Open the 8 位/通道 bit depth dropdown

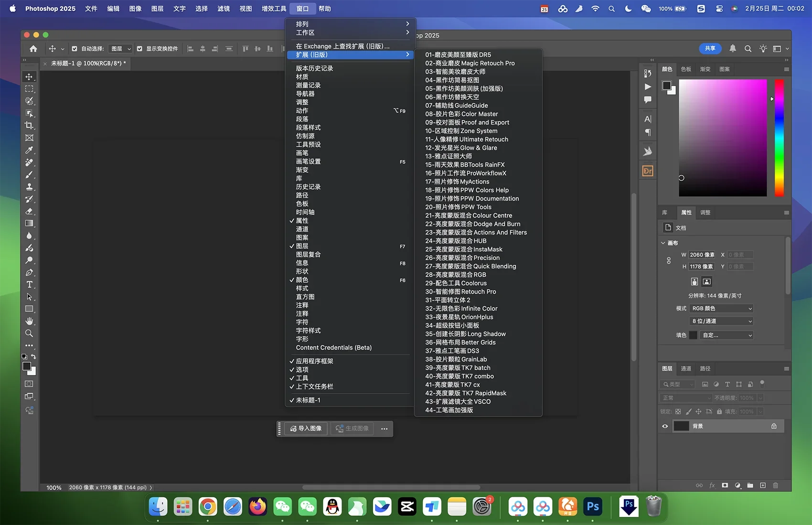pos(722,321)
